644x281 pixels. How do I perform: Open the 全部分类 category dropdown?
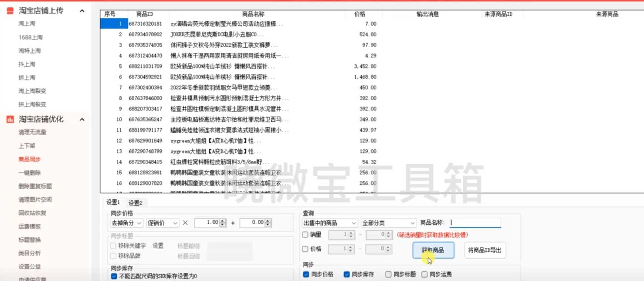coord(388,223)
